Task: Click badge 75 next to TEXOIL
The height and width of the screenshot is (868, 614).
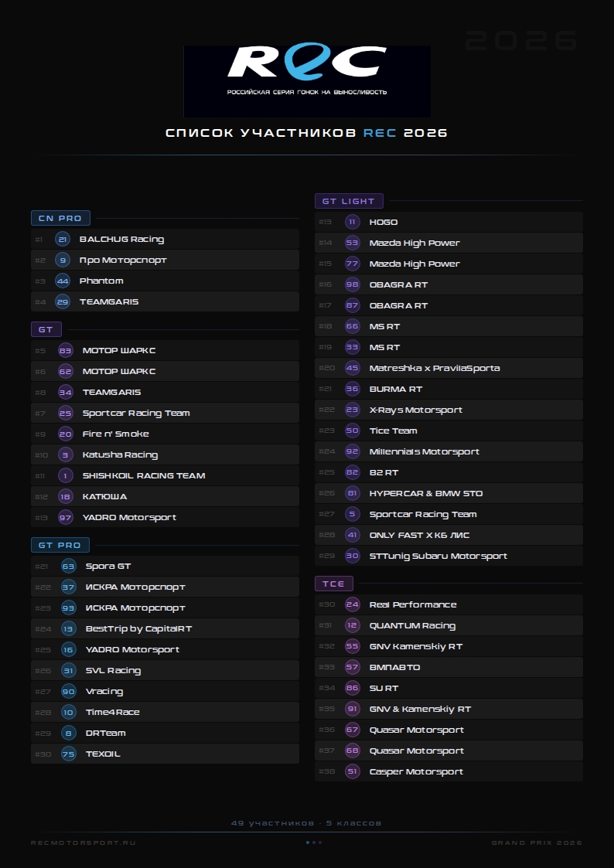Action: [x=69, y=754]
